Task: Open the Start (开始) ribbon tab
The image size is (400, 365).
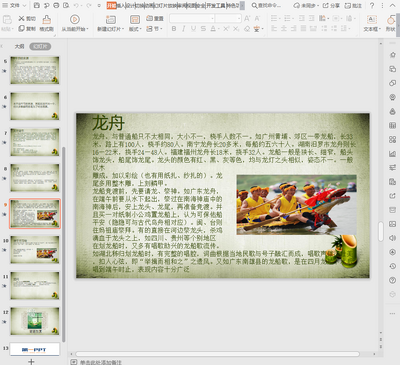Action: point(111,5)
